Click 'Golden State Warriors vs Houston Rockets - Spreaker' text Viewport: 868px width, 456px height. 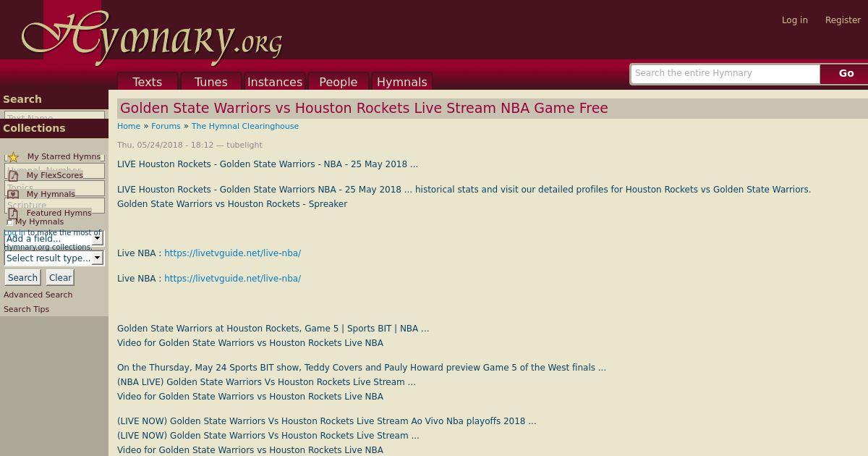point(232,204)
